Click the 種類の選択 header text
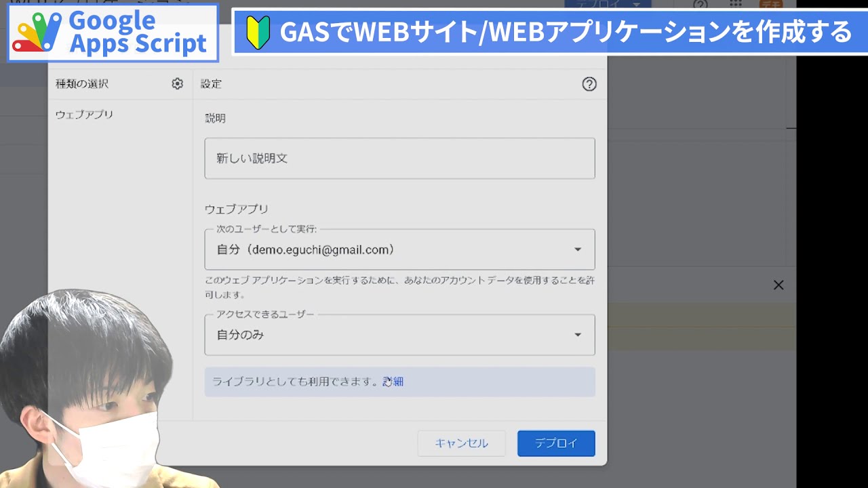 pyautogui.click(x=82, y=84)
